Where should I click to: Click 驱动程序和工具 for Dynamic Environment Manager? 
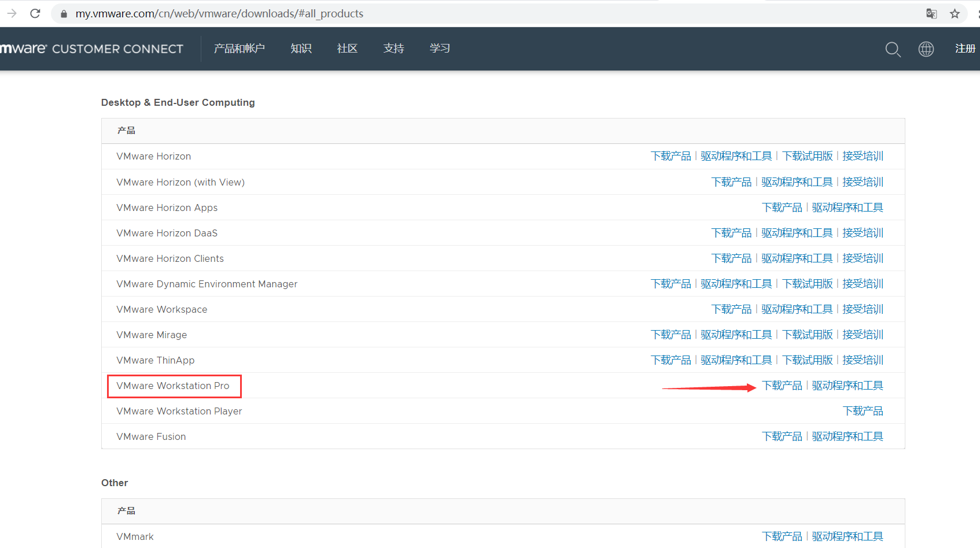pyautogui.click(x=736, y=284)
